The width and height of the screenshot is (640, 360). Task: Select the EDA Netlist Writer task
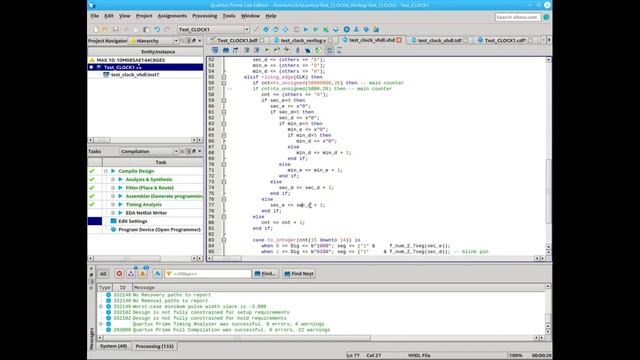146,213
